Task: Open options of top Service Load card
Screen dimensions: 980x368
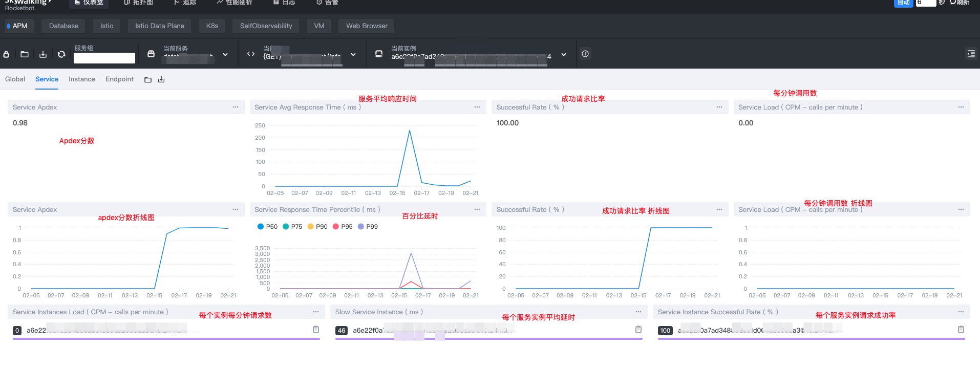Action: (961, 107)
